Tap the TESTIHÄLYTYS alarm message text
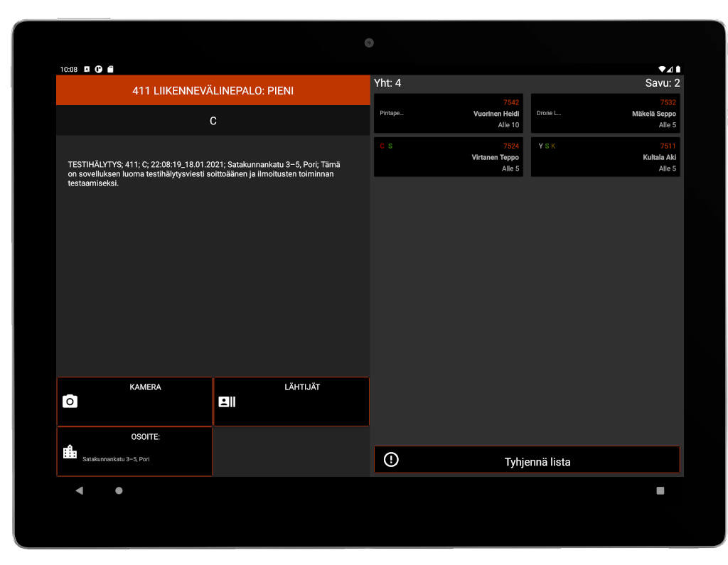The height and width of the screenshot is (565, 728). pyautogui.click(x=200, y=173)
